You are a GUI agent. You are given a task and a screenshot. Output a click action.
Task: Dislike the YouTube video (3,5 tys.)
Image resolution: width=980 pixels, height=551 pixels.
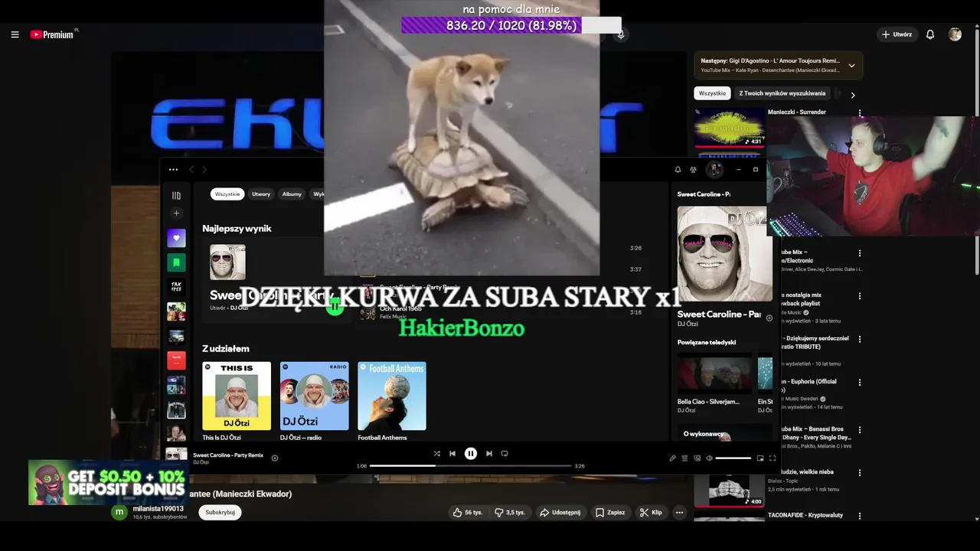coord(510,513)
